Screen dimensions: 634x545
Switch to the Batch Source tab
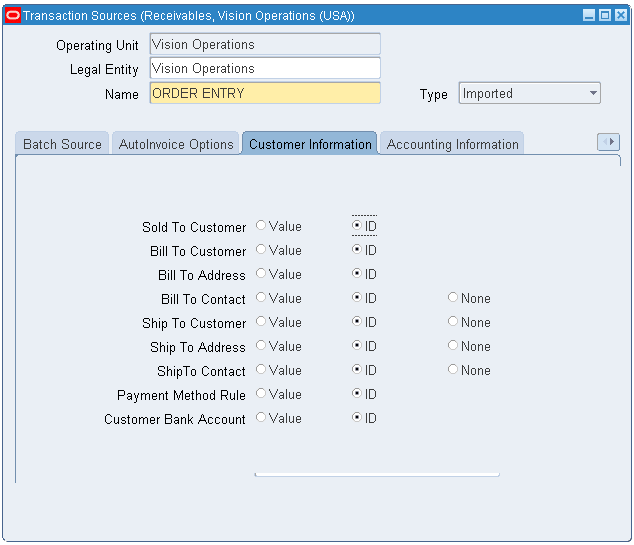tap(62, 144)
